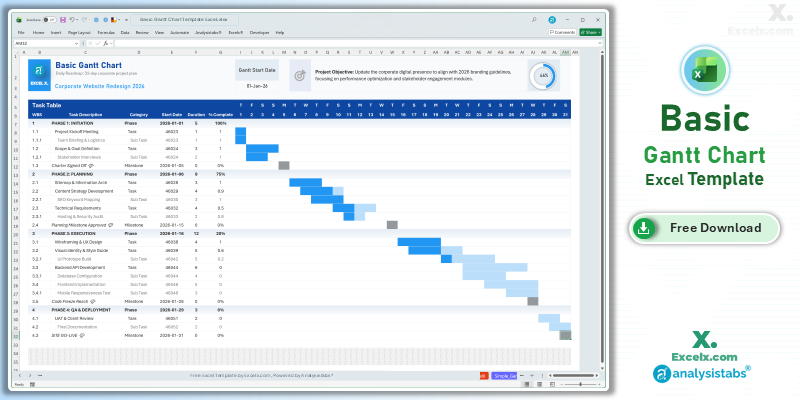
Task: Open comment icon on SITE GO-LIVE
Action: coord(82,335)
